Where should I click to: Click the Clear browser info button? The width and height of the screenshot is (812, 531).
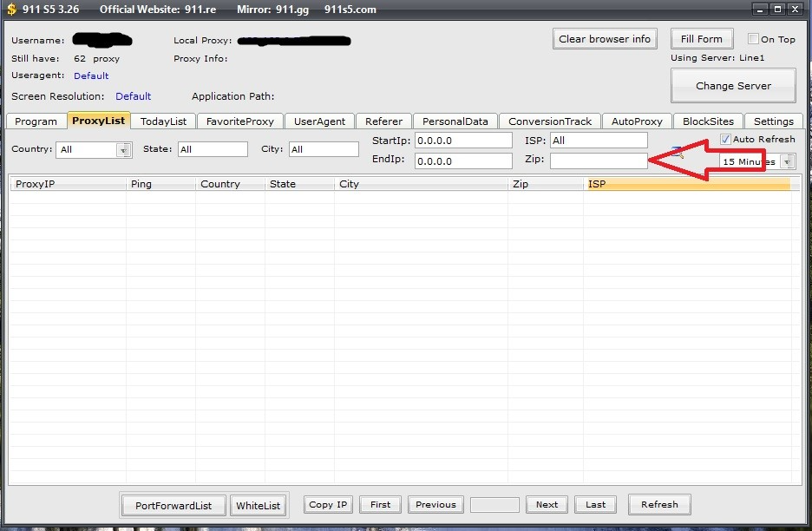[x=605, y=39]
